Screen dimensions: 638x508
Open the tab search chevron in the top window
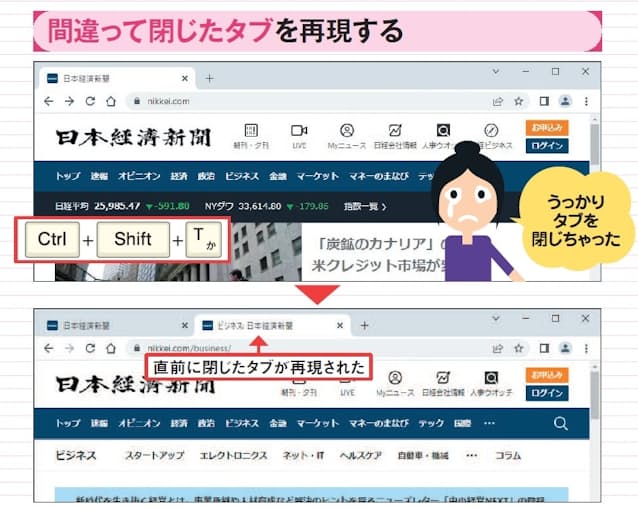point(496,72)
